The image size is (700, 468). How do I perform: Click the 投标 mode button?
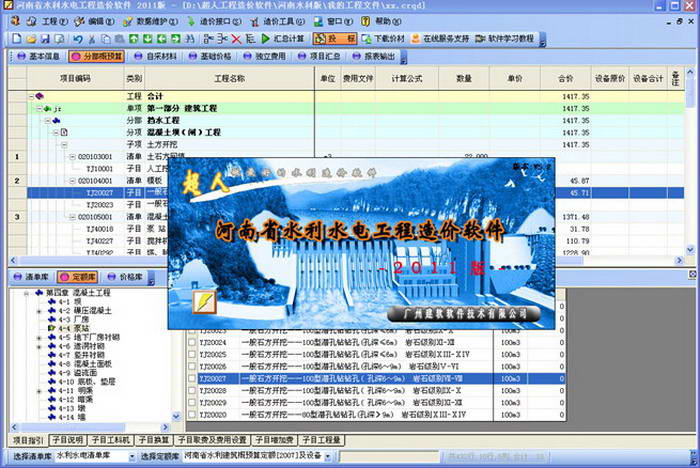(335, 39)
